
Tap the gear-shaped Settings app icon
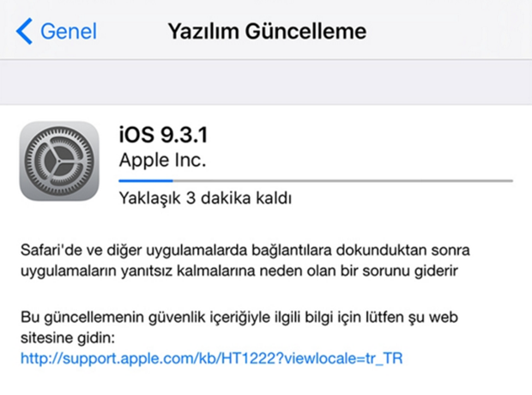click(59, 161)
